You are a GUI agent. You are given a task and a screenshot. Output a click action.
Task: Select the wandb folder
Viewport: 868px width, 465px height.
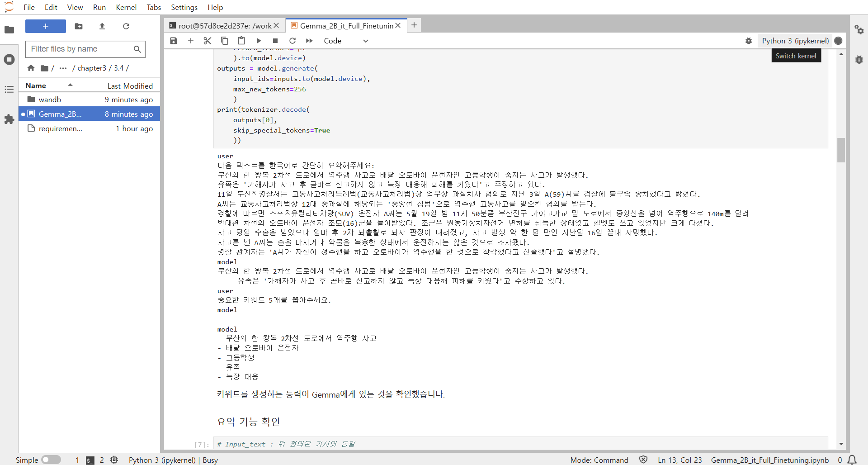click(90, 100)
